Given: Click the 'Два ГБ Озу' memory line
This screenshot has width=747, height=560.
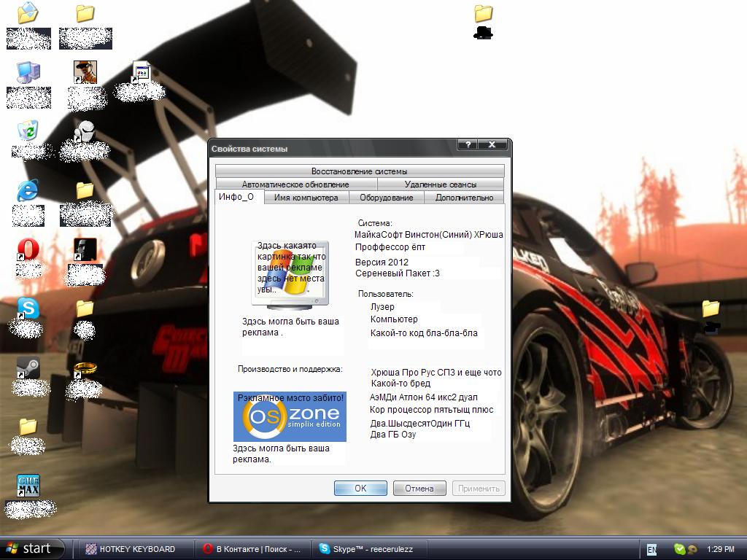Looking at the screenshot, I should coord(393,435).
